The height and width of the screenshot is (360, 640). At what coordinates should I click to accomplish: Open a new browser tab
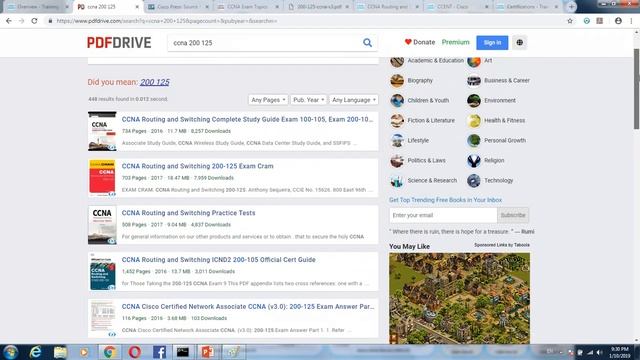coord(571,7)
